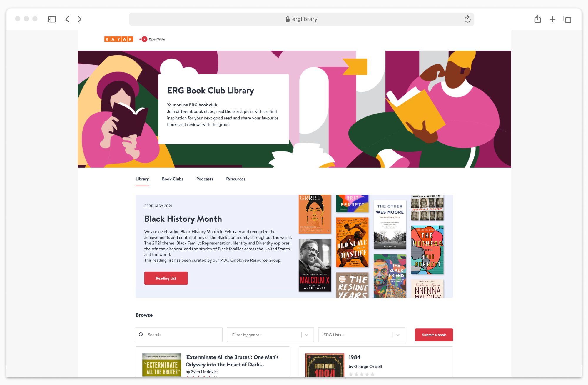Focus the Search books field
The height and width of the screenshot is (385, 588).
coord(179,335)
